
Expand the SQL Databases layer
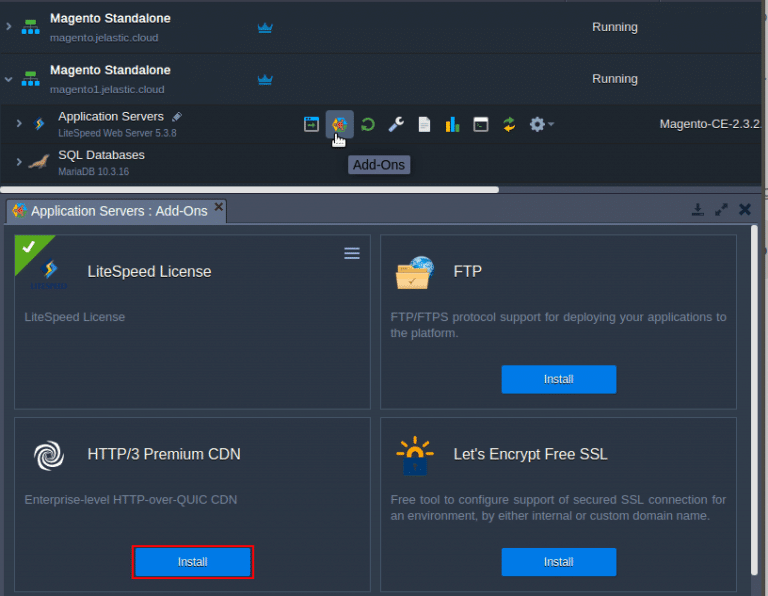(19, 162)
